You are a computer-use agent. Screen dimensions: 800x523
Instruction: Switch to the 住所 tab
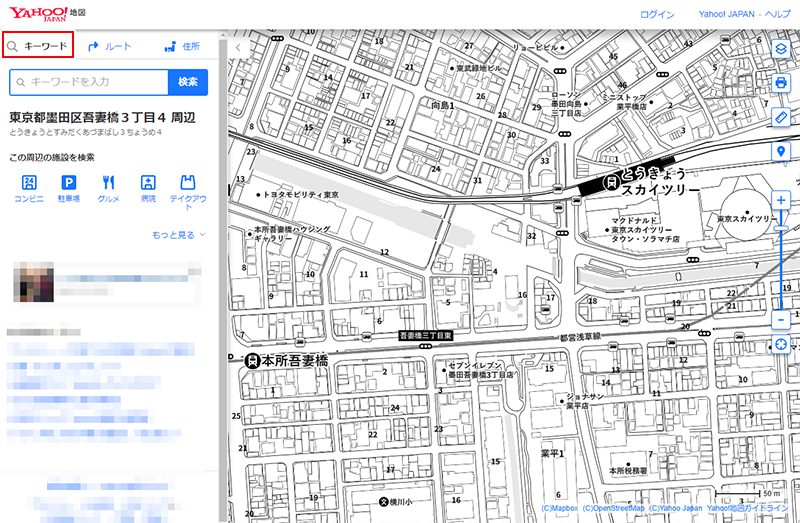click(x=182, y=46)
